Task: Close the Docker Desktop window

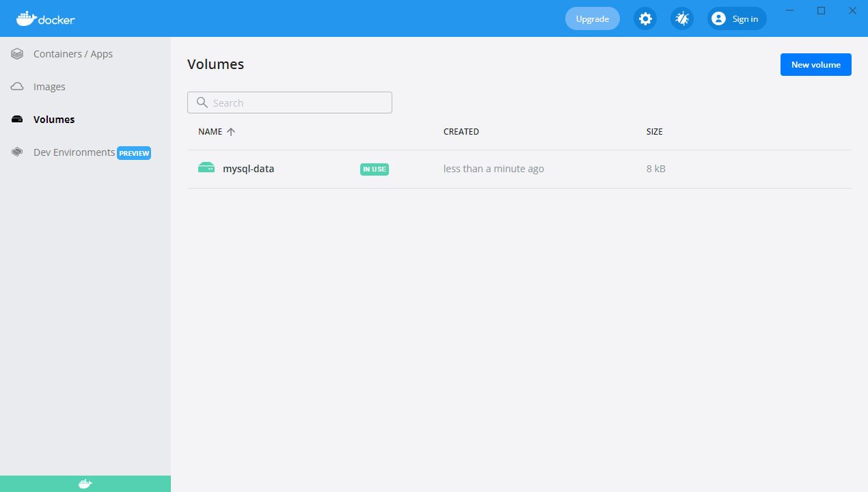Action: (x=853, y=10)
